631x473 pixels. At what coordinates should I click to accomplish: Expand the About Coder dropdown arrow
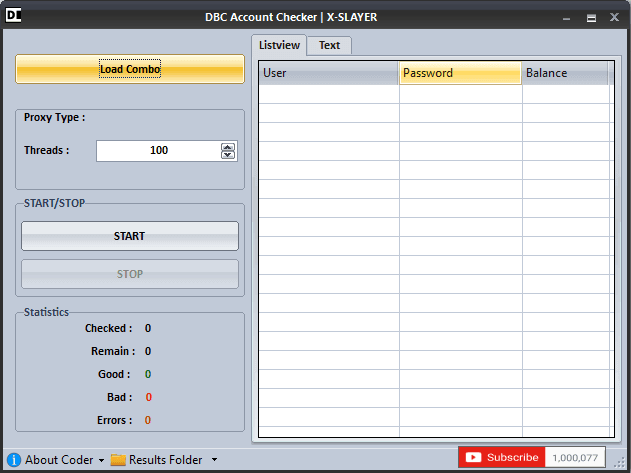click(101, 460)
